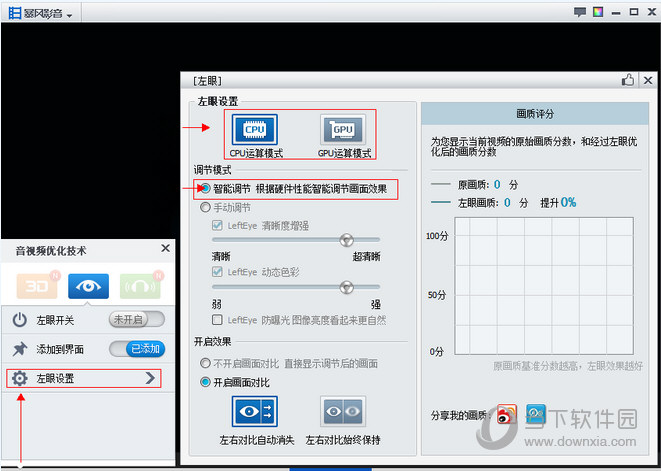Click the 3D feature icon
Screen dimensions: 661x471
tap(37, 285)
